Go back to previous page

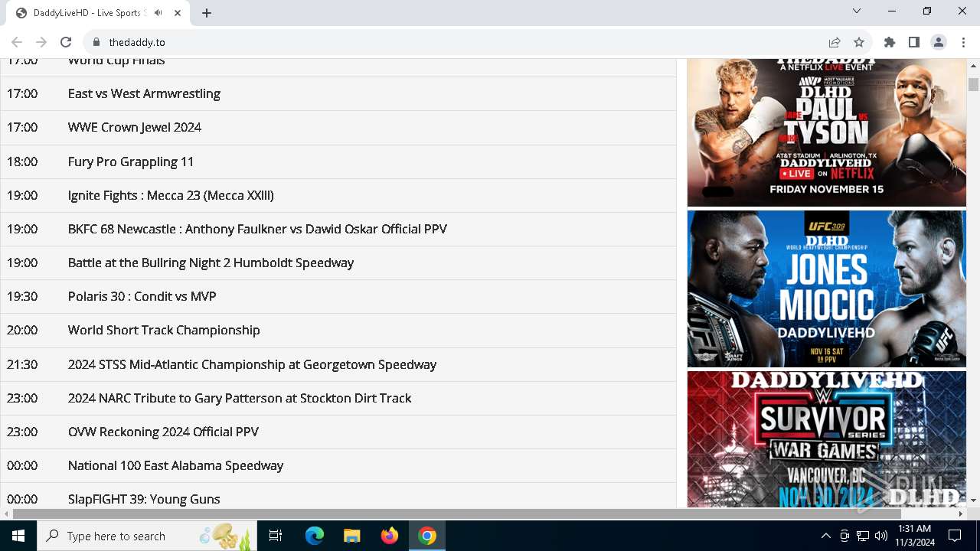point(17,42)
